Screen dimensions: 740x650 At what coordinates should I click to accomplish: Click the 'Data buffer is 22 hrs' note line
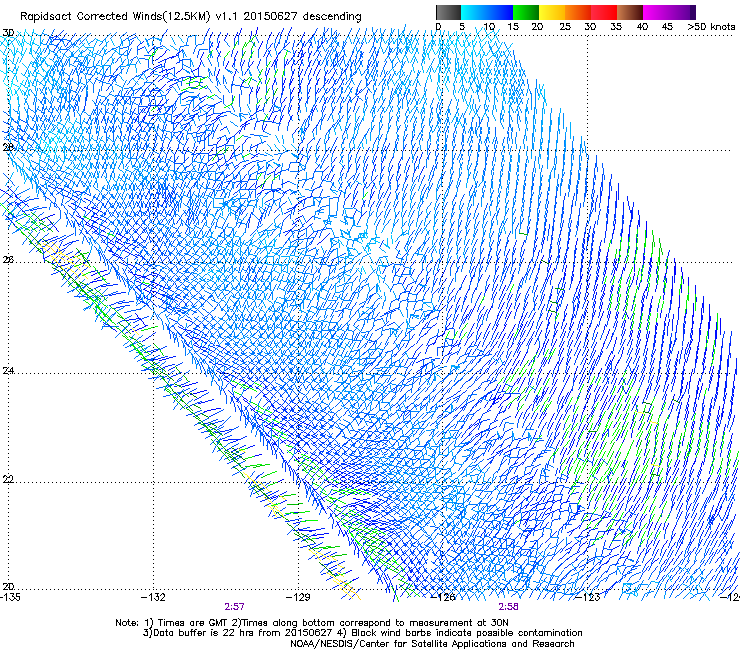tap(362, 633)
